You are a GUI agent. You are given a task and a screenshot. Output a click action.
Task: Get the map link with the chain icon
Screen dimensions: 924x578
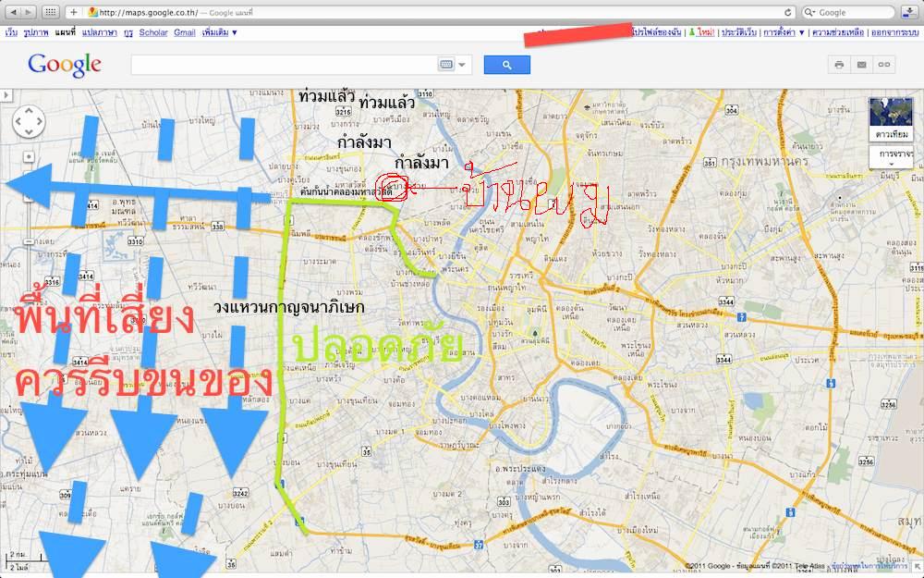click(884, 65)
